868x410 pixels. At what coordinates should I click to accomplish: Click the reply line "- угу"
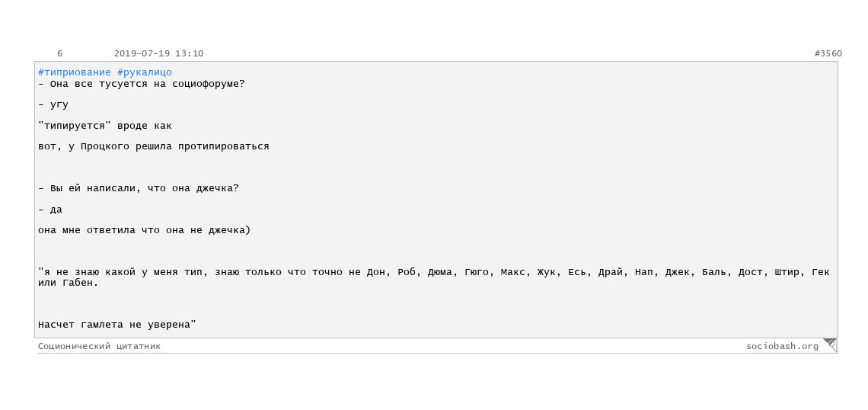(x=53, y=105)
